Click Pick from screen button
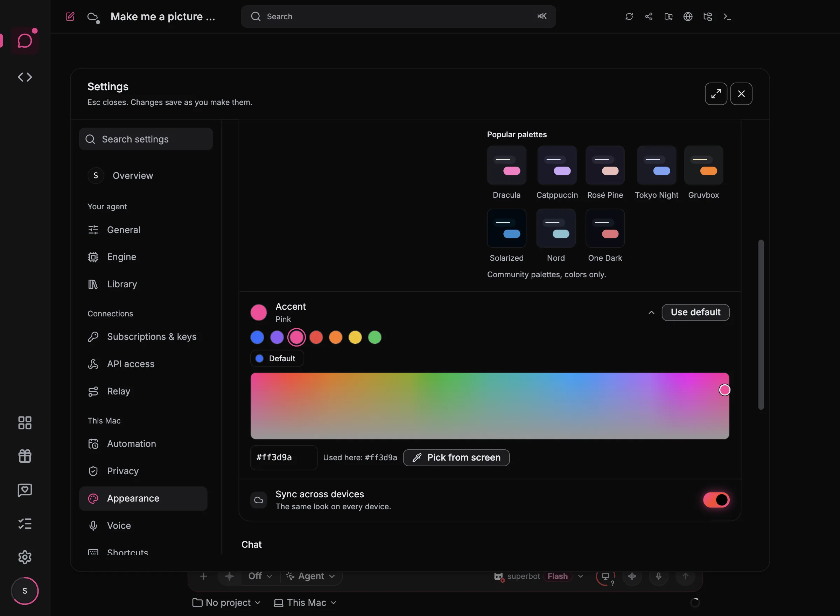Viewport: 840px width, 616px height. coord(456,457)
